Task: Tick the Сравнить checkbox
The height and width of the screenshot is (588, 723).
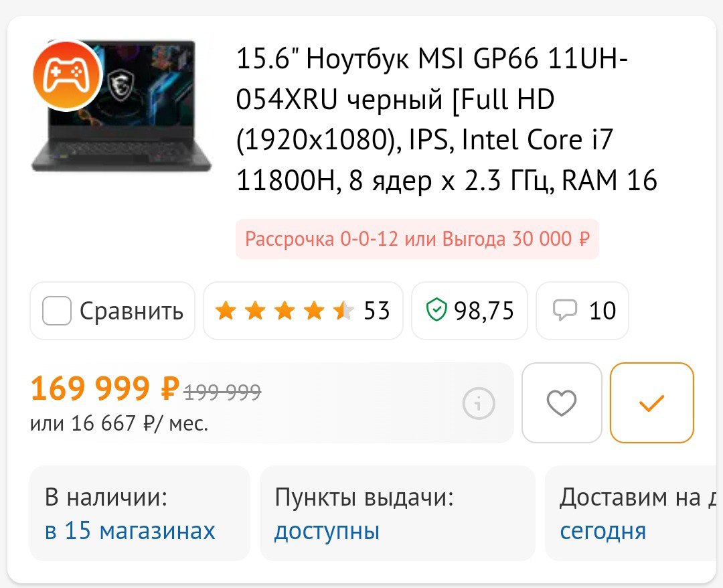Action: [x=56, y=310]
